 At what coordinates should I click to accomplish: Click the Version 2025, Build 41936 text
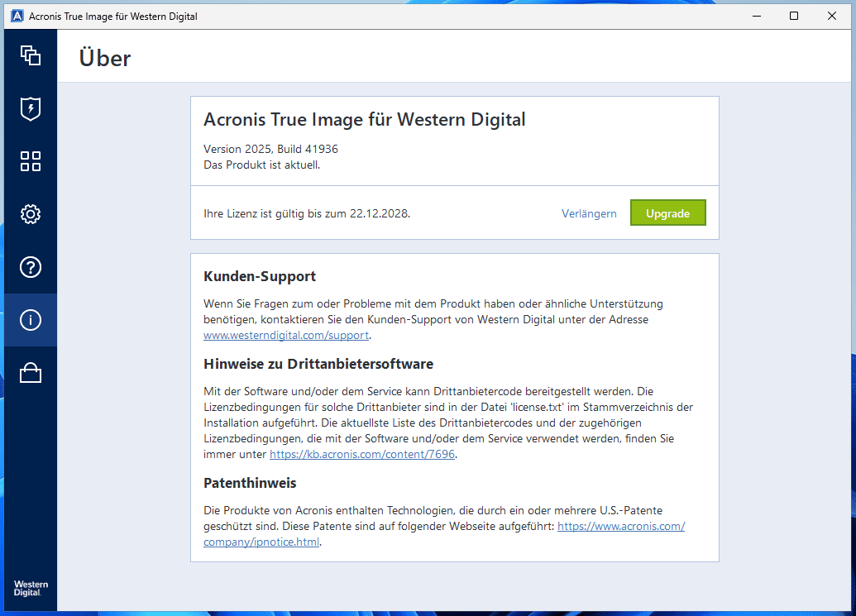point(270,149)
